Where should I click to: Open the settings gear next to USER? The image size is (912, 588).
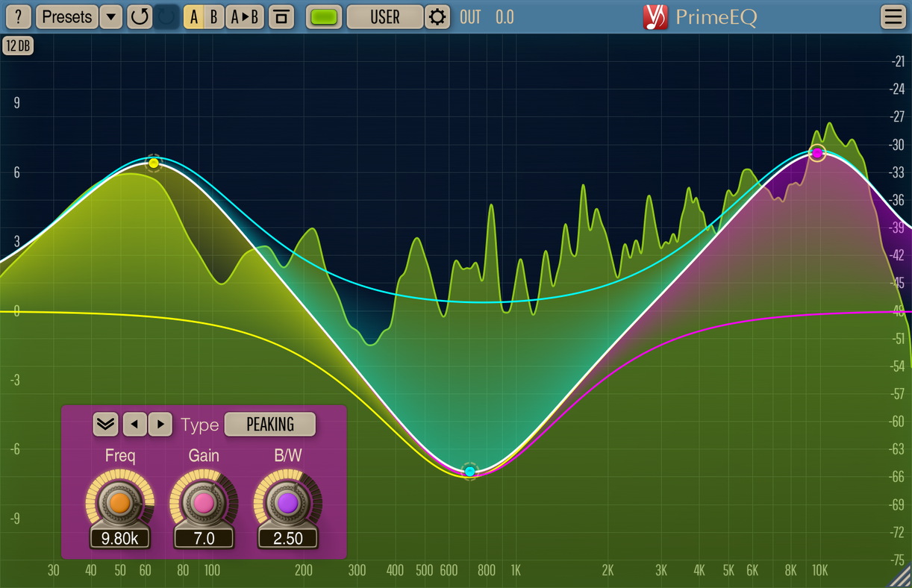pos(437,16)
